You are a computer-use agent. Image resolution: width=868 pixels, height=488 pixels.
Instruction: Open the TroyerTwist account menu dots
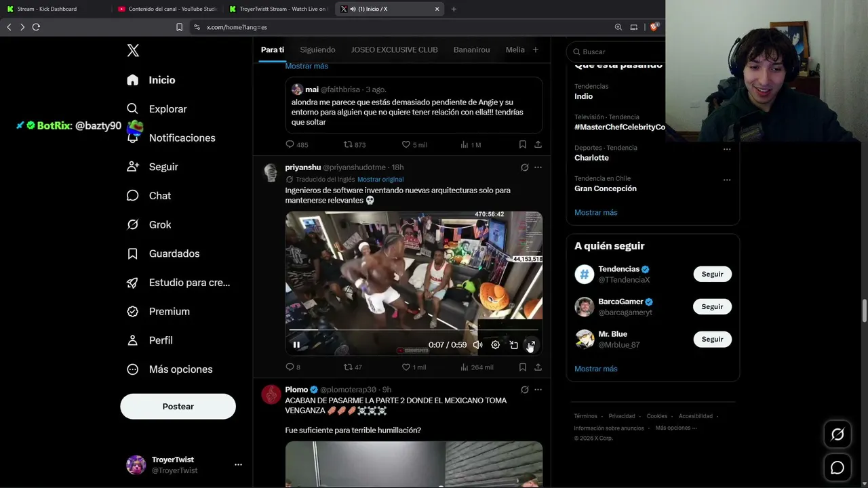pos(238,465)
